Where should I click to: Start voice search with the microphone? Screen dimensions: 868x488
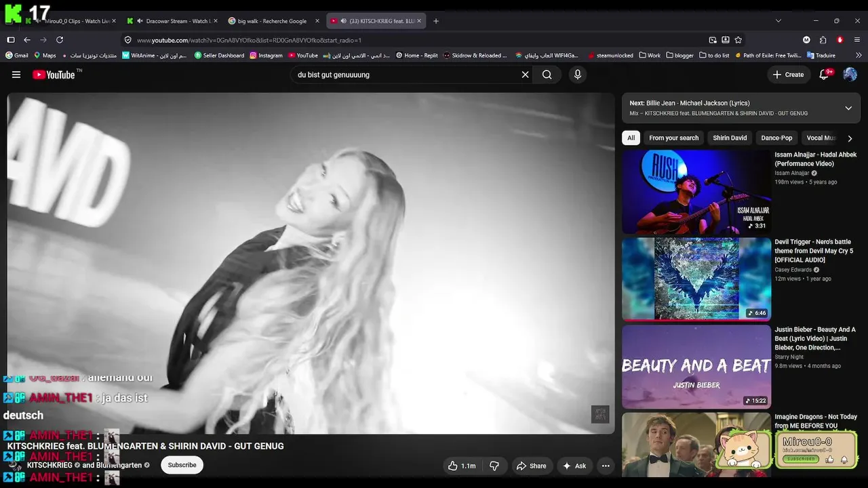click(578, 75)
